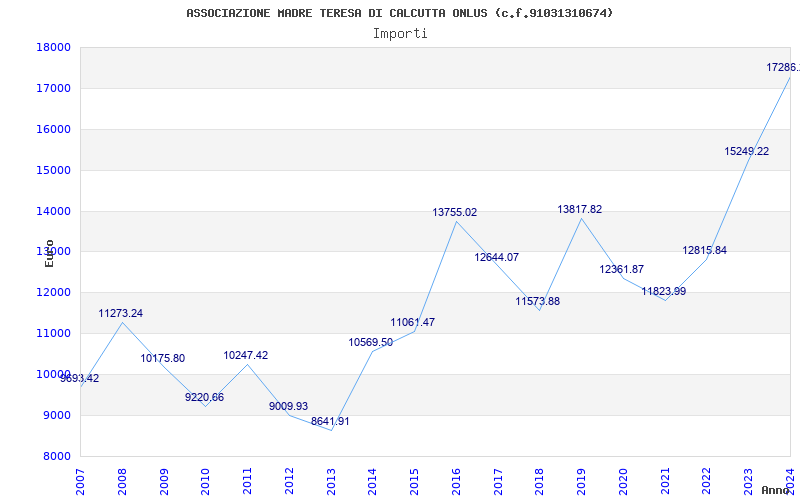Click the x-axis year 2020
The height and width of the screenshot is (500, 800).
click(x=623, y=482)
